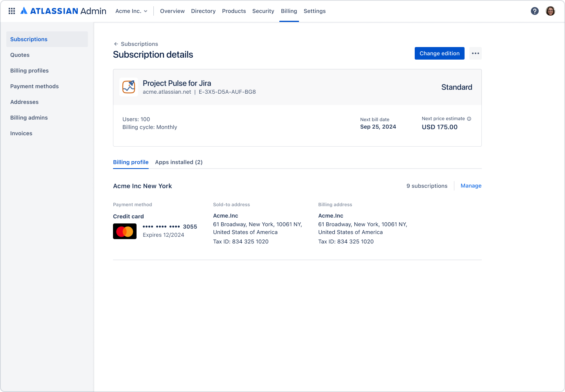This screenshot has height=392, width=565.
Task: Go to the Overview nav item
Action: [x=172, y=11]
